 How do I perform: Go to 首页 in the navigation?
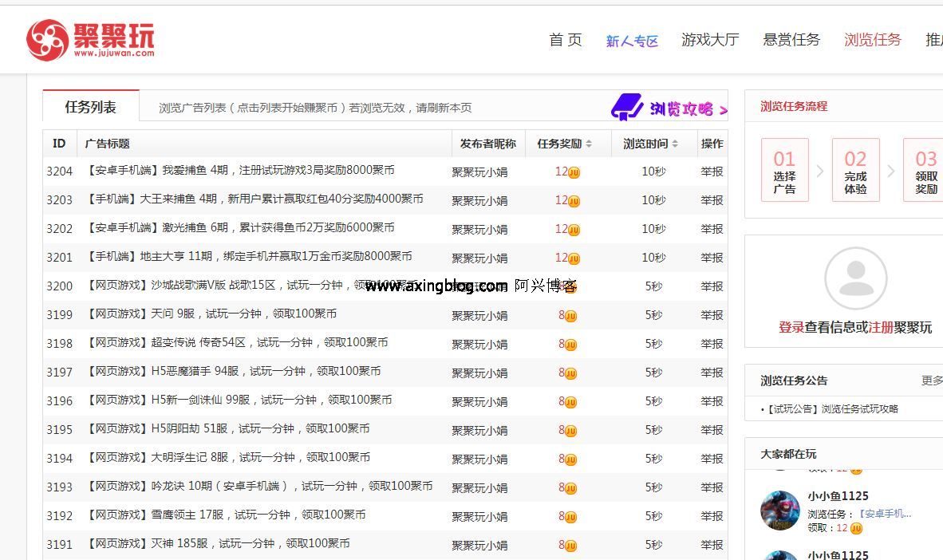click(566, 40)
